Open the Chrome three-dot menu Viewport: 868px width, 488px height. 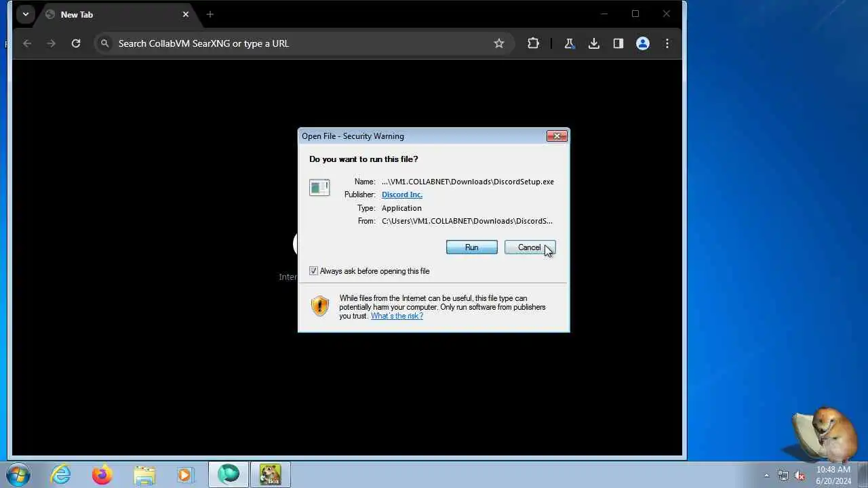pos(667,43)
